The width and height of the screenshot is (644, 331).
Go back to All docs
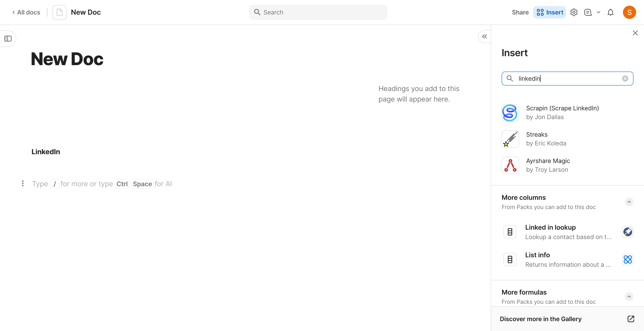click(26, 12)
